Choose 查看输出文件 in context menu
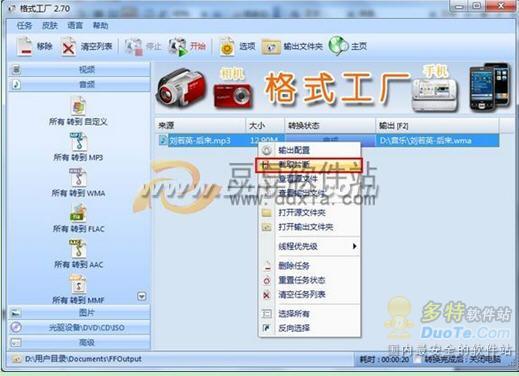This screenshot has width=519, height=376. 310,193
